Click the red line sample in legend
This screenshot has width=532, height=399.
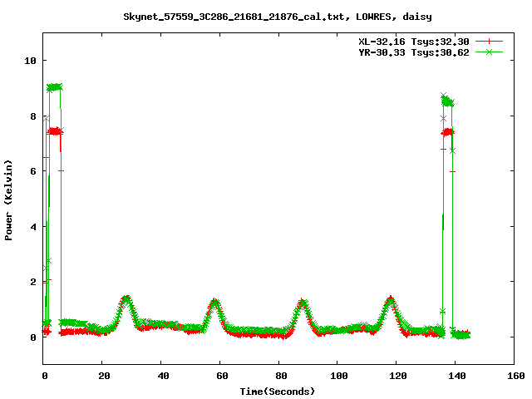click(490, 41)
